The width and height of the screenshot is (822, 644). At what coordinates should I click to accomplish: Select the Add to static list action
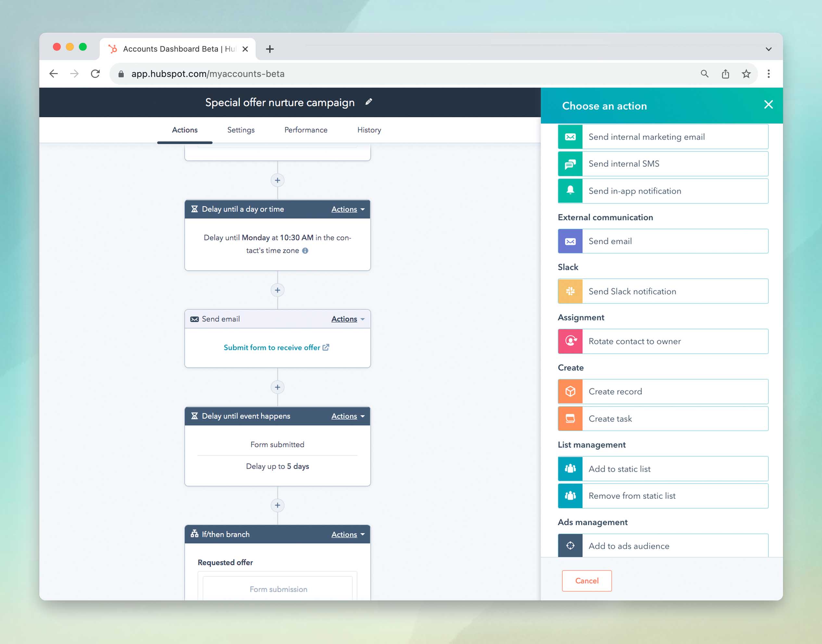coord(663,469)
